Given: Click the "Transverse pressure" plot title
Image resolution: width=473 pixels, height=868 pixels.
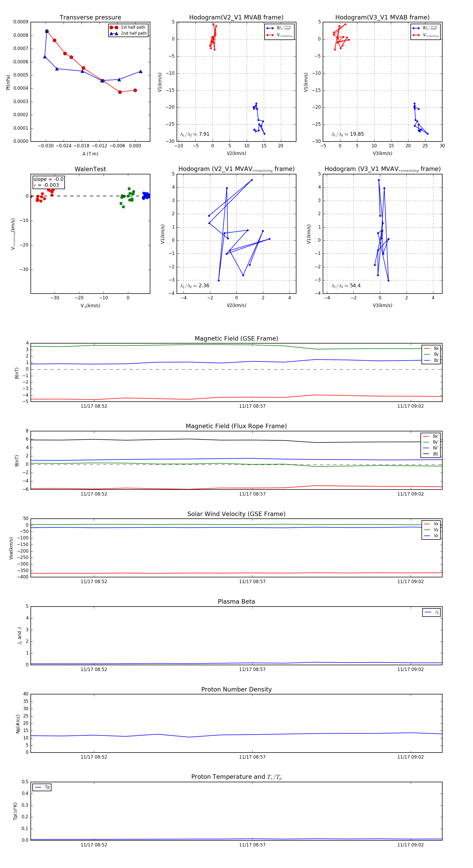Looking at the screenshot, I should (x=90, y=18).
